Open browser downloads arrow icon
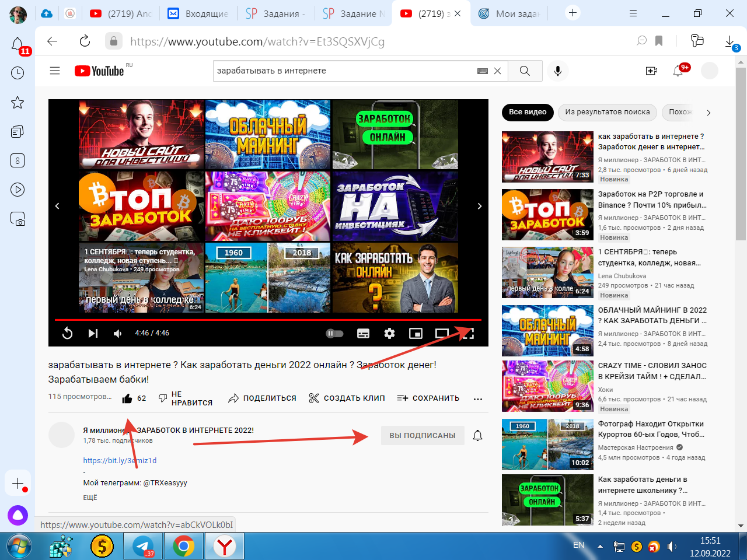Screen dimensions: 747x560 (729, 41)
